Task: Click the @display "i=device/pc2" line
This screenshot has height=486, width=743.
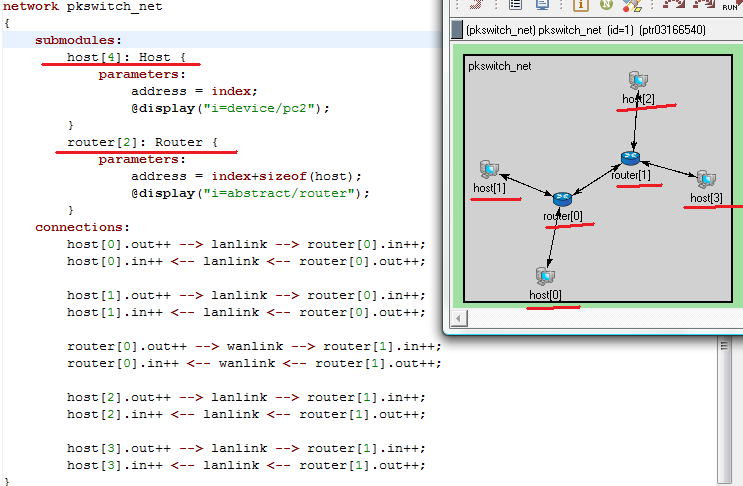Action: click(230, 108)
